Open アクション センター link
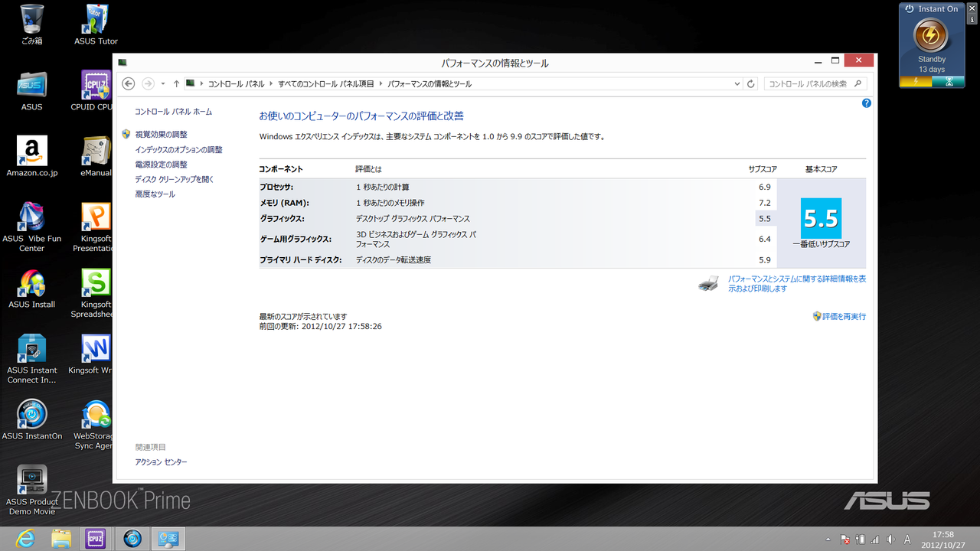 pyautogui.click(x=161, y=462)
